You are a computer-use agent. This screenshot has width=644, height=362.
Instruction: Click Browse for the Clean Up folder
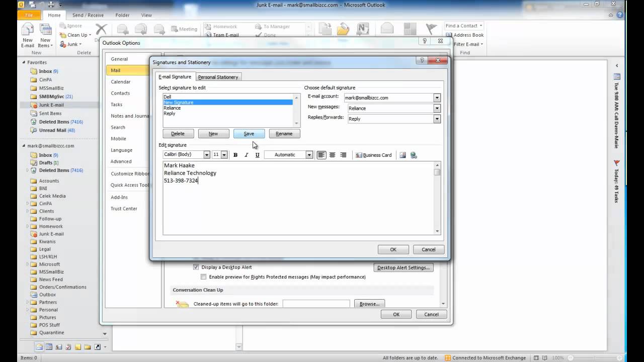tap(369, 304)
